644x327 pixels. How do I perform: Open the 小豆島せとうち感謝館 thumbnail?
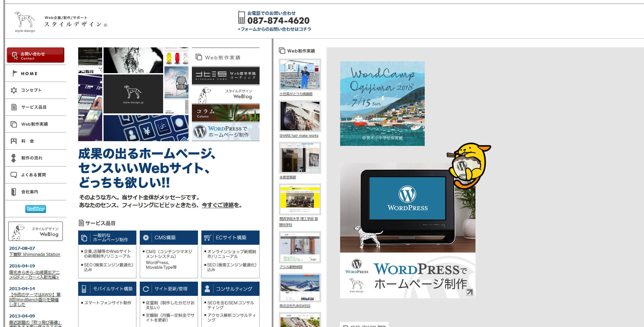300,74
